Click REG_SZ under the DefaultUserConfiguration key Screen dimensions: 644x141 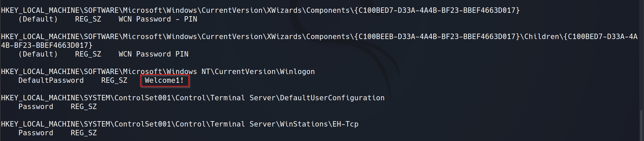(84, 107)
